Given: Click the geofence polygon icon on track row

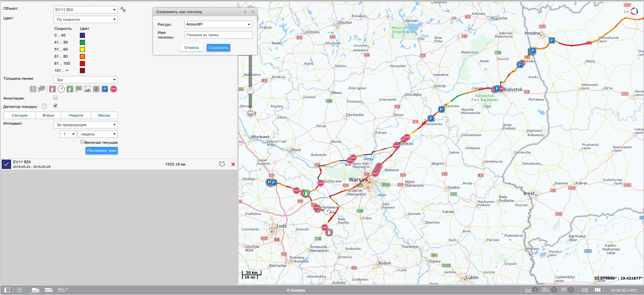Looking at the screenshot, I should tap(222, 164).
